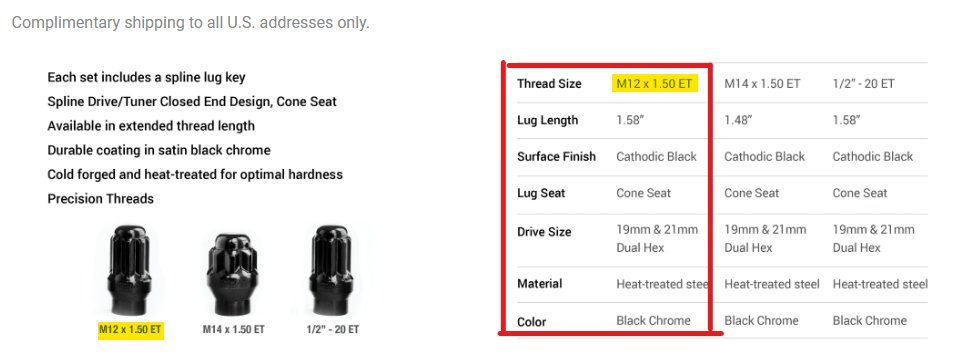This screenshot has height=360, width=965.
Task: Select the highlighted M12 x 1.50 ET caption
Action: click(130, 329)
